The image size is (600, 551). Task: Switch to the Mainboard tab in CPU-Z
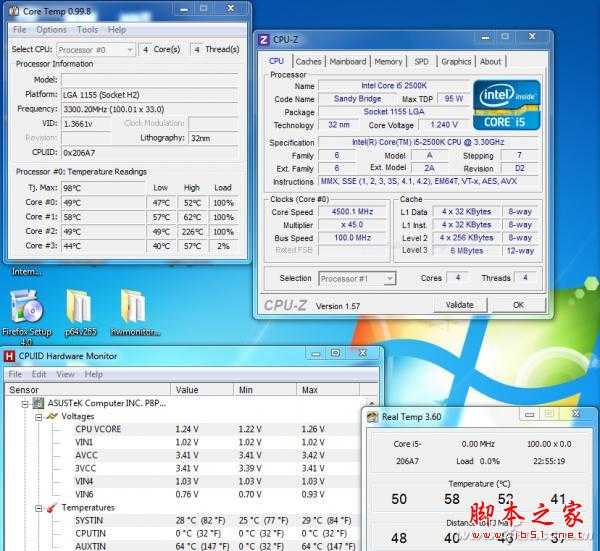click(347, 61)
